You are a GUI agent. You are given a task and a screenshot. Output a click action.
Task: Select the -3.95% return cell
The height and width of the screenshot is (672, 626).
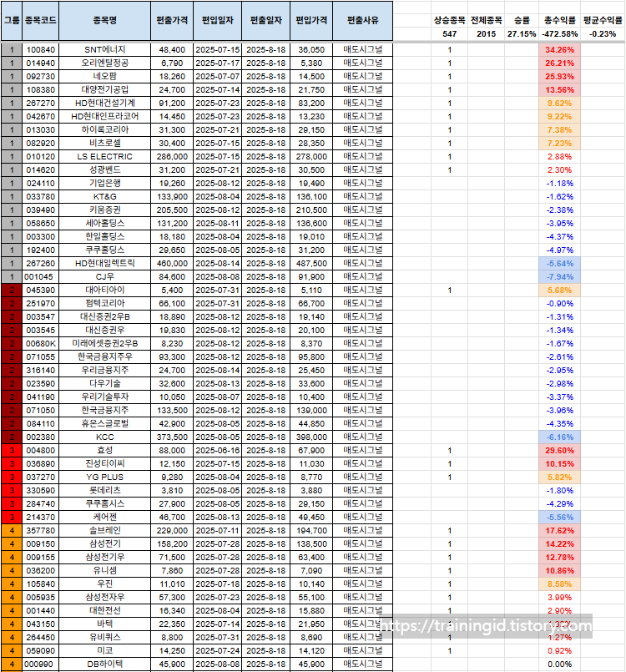coord(559,223)
